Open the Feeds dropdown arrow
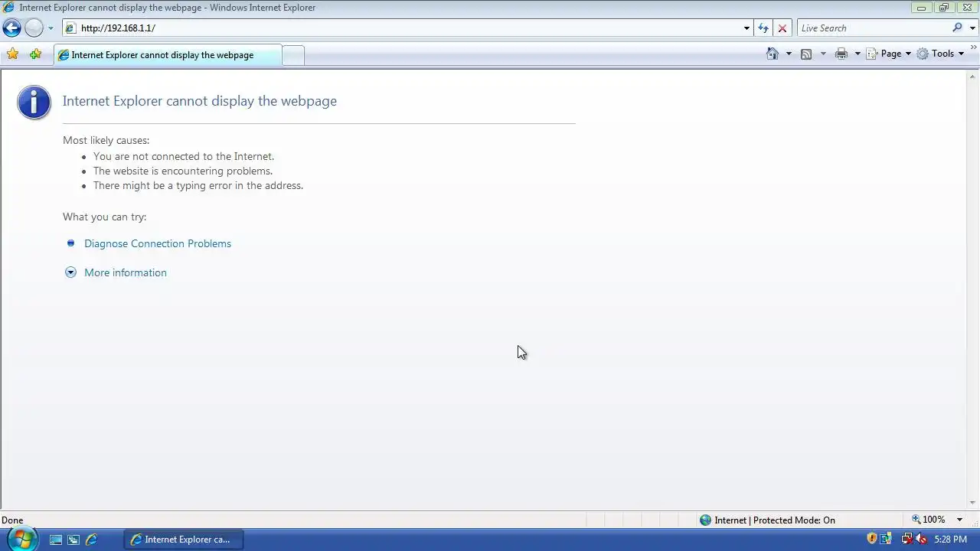This screenshot has height=551, width=980. [823, 54]
